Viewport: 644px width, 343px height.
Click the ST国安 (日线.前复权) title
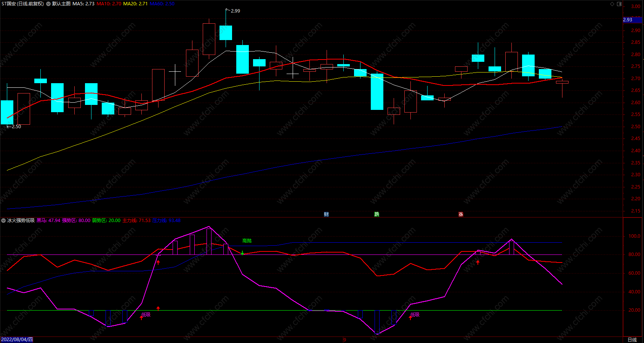click(23, 4)
